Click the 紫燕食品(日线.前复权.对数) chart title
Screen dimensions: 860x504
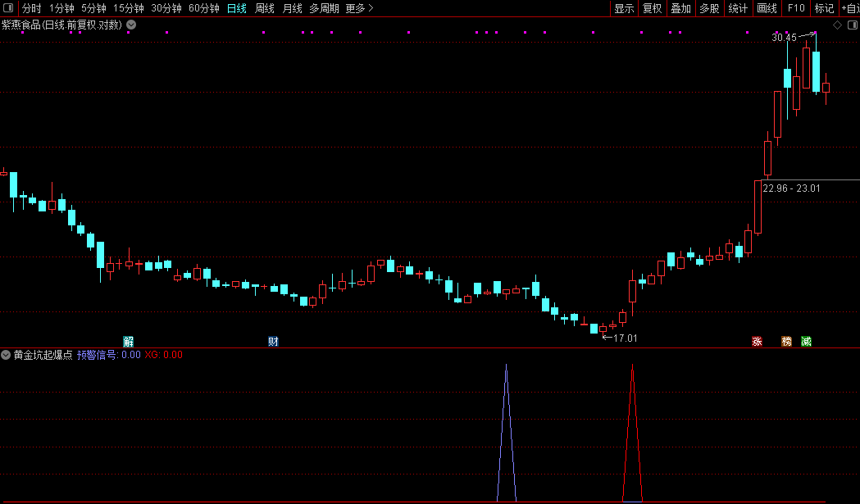(x=62, y=25)
